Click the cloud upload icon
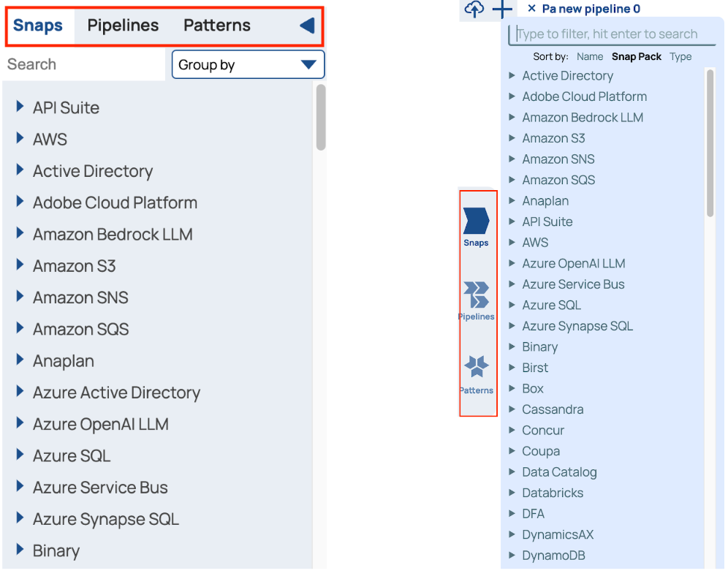The width and height of the screenshot is (728, 576). [474, 10]
